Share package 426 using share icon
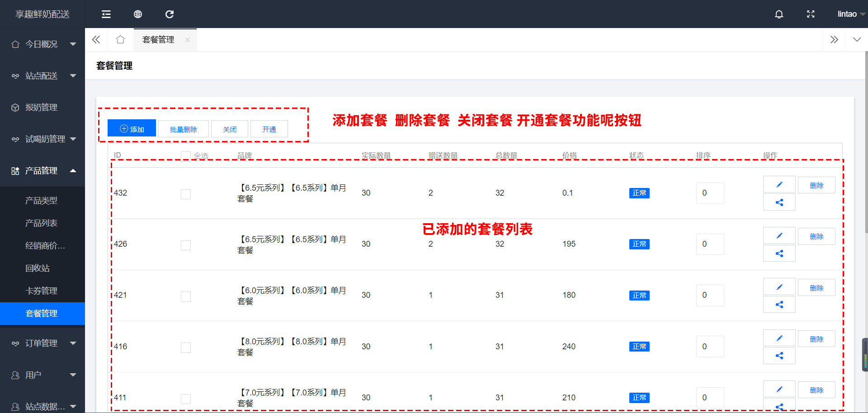The width and height of the screenshot is (868, 413). [779, 253]
